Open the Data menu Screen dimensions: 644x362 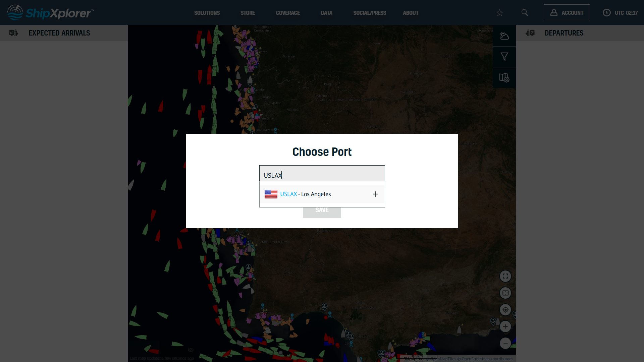326,13
